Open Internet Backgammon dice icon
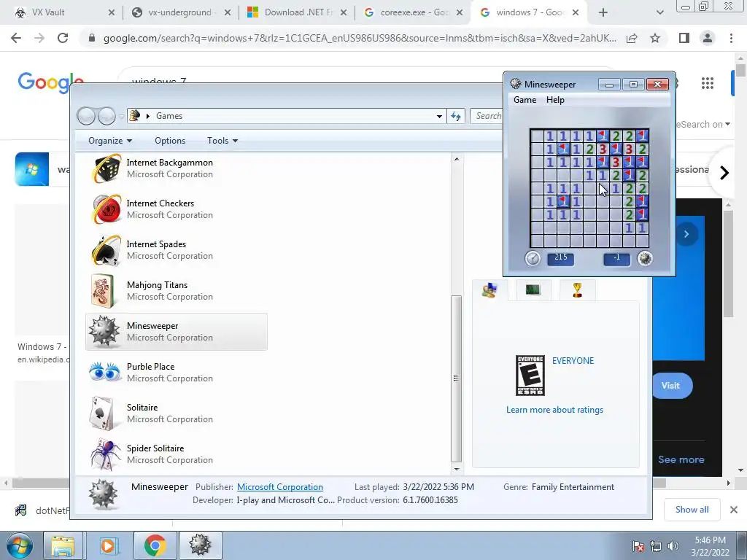This screenshot has width=747, height=560. [106, 168]
